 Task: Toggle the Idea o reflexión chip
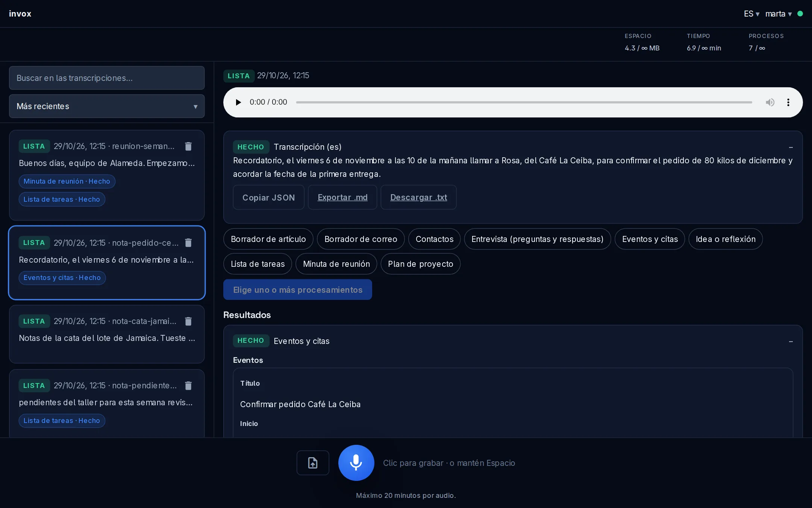click(726, 239)
